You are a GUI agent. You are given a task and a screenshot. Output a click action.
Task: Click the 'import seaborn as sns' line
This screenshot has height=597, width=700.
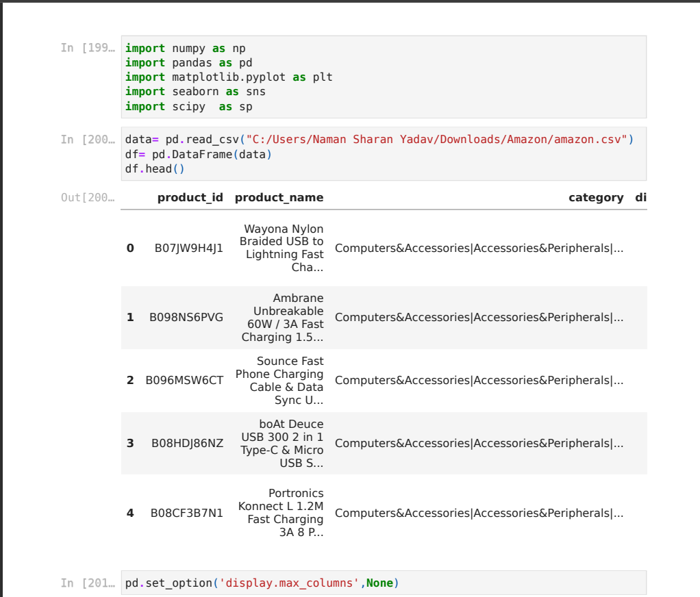tap(195, 92)
